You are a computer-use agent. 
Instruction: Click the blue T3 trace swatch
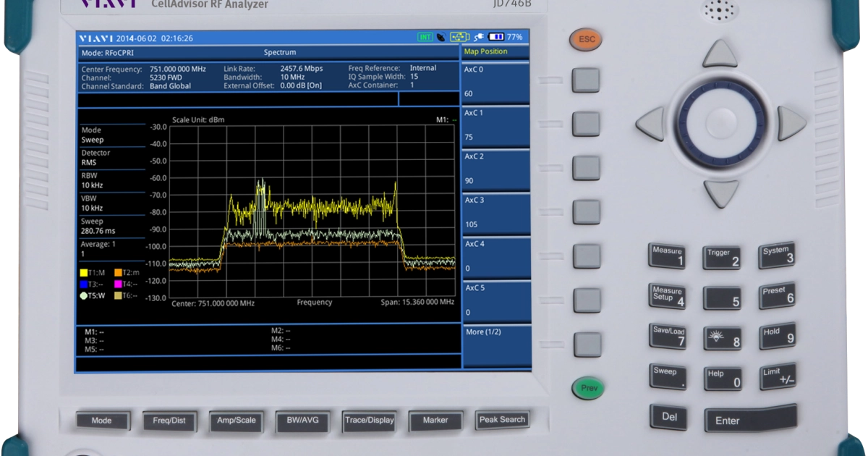tap(84, 284)
